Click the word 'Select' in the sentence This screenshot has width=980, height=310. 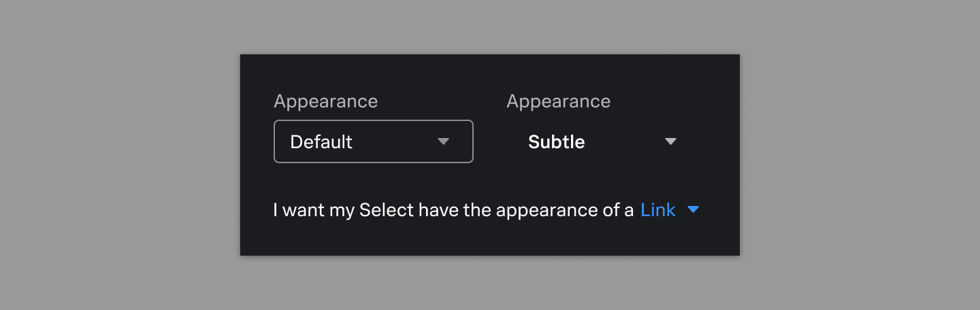point(386,210)
